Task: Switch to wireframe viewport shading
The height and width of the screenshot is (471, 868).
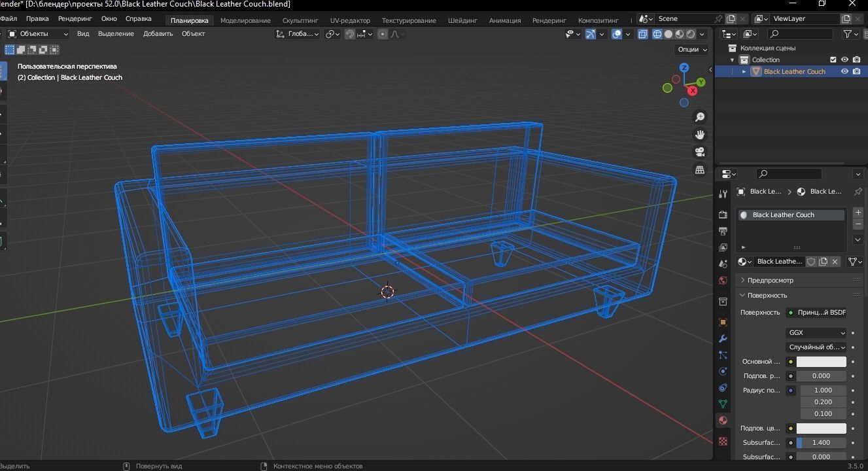Action: point(657,34)
